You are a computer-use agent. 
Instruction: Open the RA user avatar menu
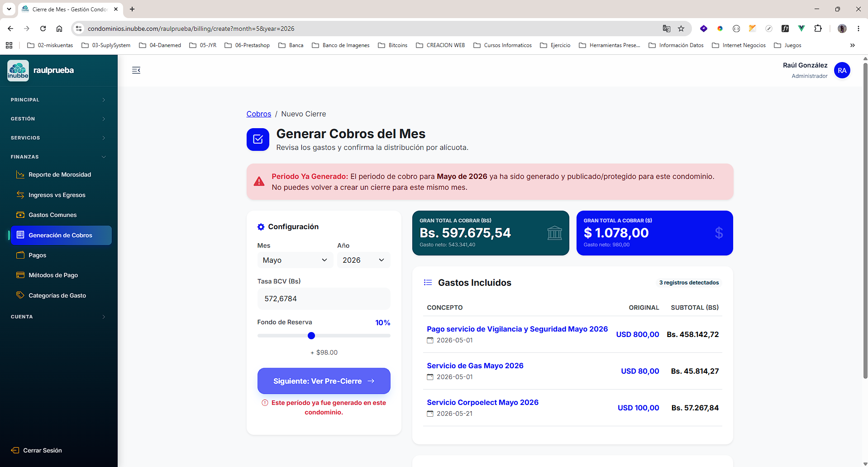coord(842,70)
